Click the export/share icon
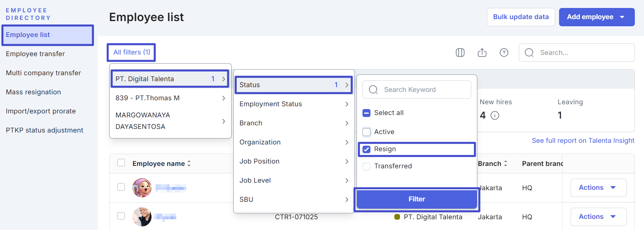Image resolution: width=644 pixels, height=230 pixels. [482, 53]
